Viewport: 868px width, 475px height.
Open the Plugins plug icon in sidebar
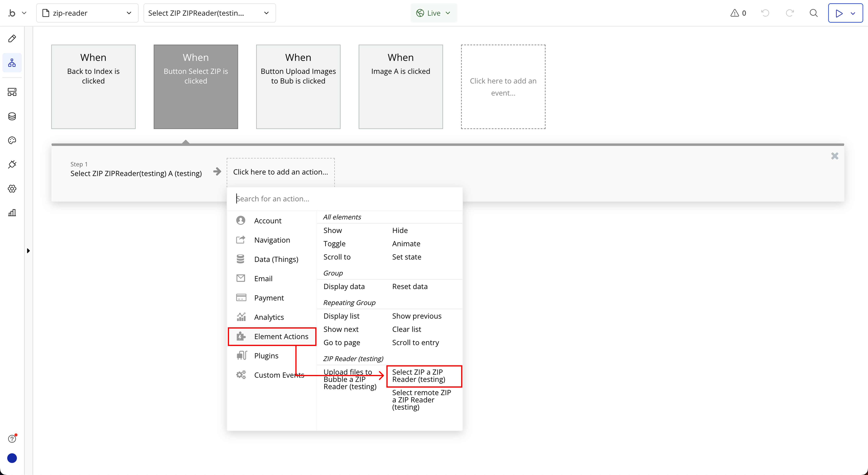12,164
